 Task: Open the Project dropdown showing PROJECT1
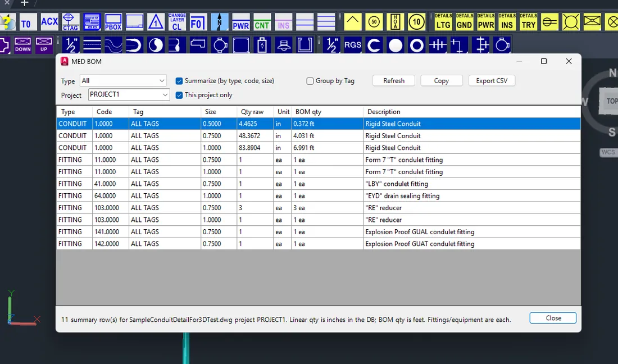click(x=129, y=94)
